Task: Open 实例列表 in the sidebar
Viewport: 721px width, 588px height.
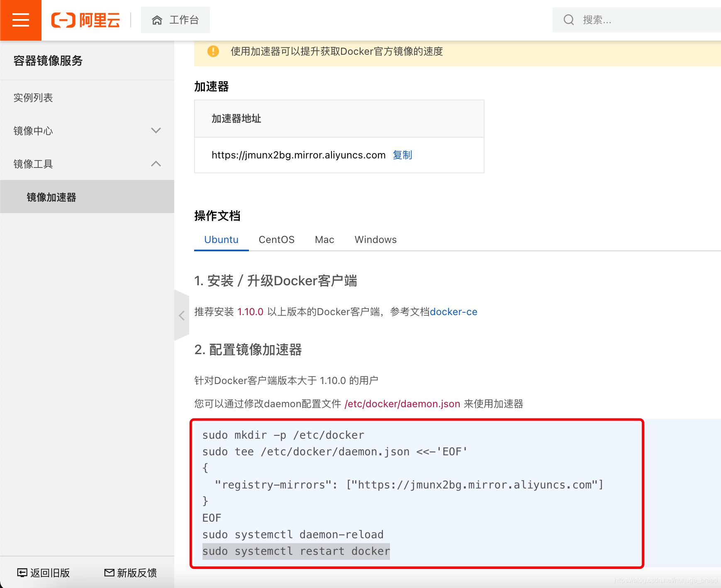Action: 87,97
